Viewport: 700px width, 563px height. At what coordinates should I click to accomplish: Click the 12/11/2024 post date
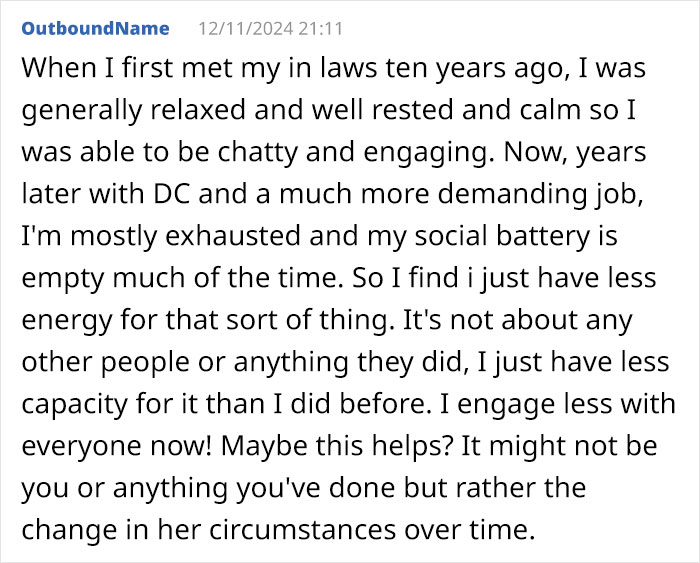coord(231,27)
